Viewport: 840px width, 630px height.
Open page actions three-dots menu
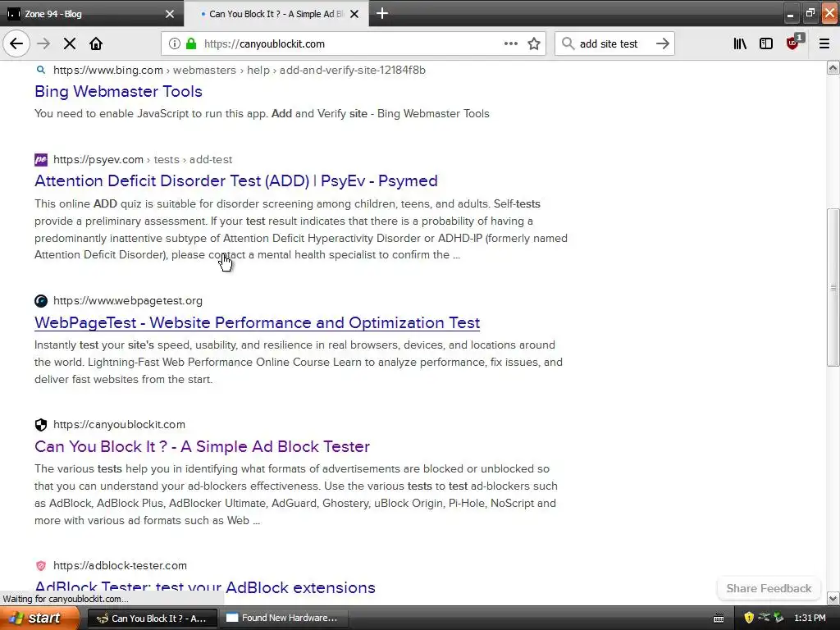pyautogui.click(x=510, y=44)
